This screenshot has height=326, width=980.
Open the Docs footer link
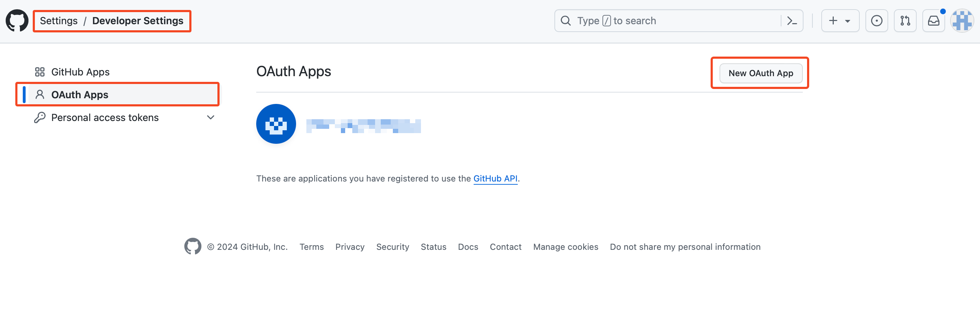(468, 247)
